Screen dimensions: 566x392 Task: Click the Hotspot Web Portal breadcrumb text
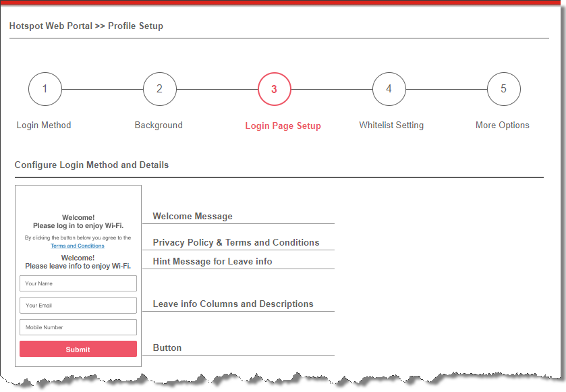[51, 26]
